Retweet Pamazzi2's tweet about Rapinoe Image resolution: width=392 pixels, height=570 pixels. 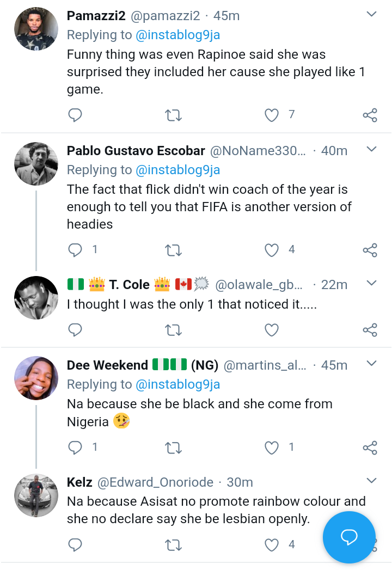click(173, 115)
